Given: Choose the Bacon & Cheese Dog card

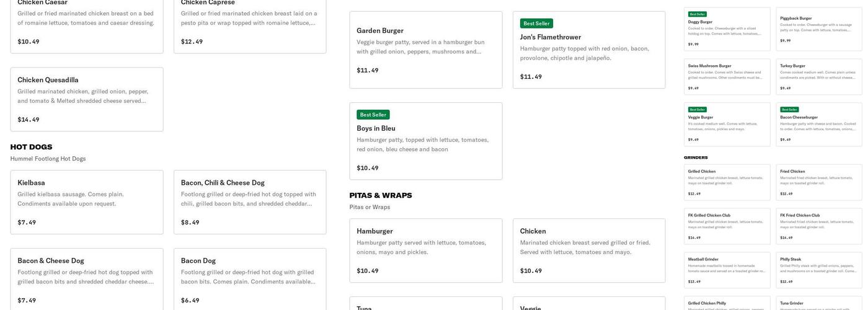Looking at the screenshot, I should pyautogui.click(x=87, y=280).
